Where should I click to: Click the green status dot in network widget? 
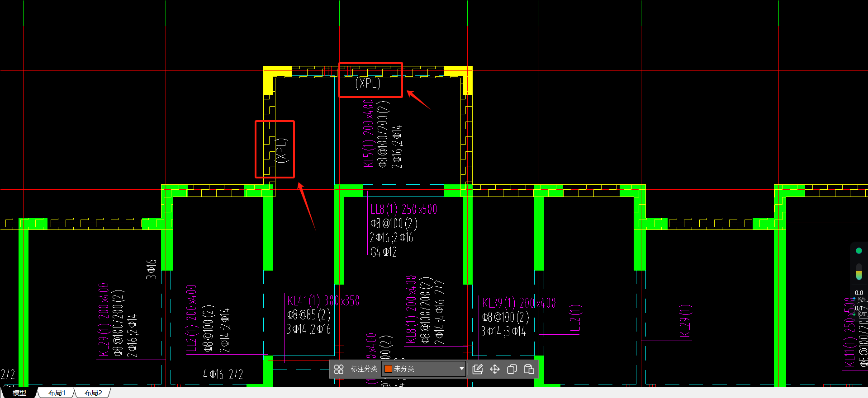(859, 251)
